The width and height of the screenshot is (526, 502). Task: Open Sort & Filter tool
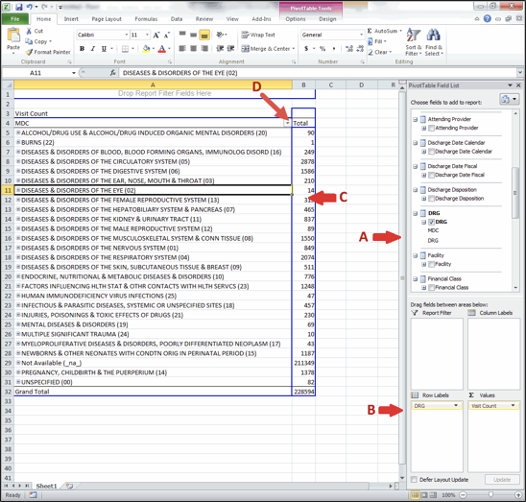[413, 42]
